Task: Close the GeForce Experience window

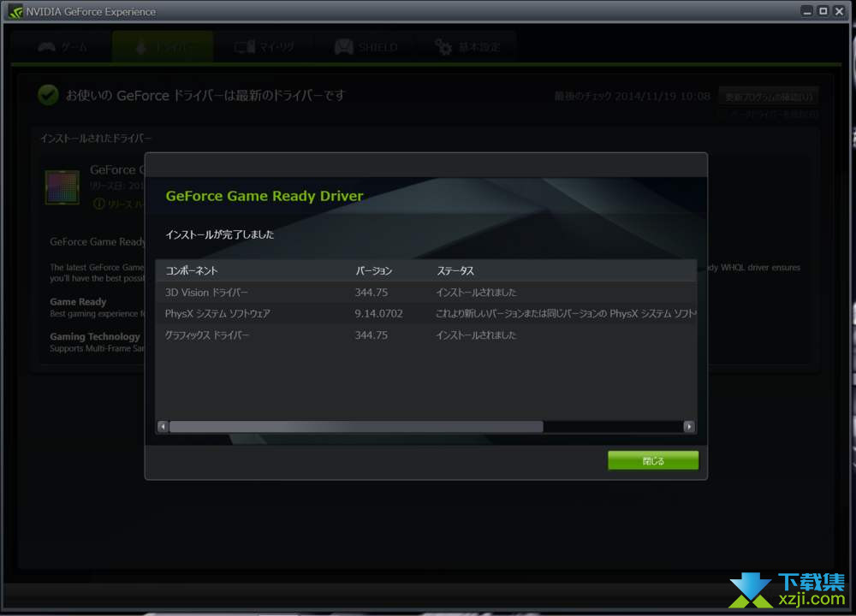Action: click(839, 11)
